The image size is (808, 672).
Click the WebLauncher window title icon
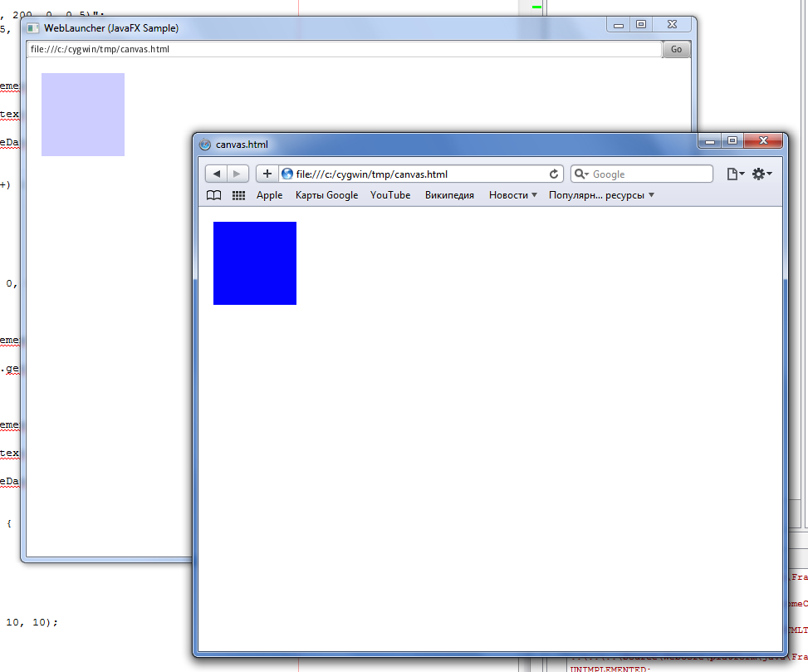(x=33, y=28)
